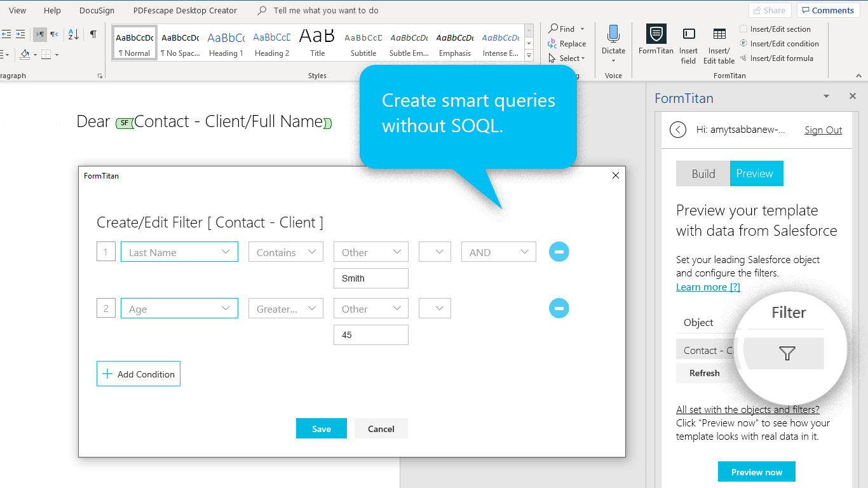Viewport: 868px width, 488px height.
Task: Click the Sign Out link
Action: [x=823, y=130]
